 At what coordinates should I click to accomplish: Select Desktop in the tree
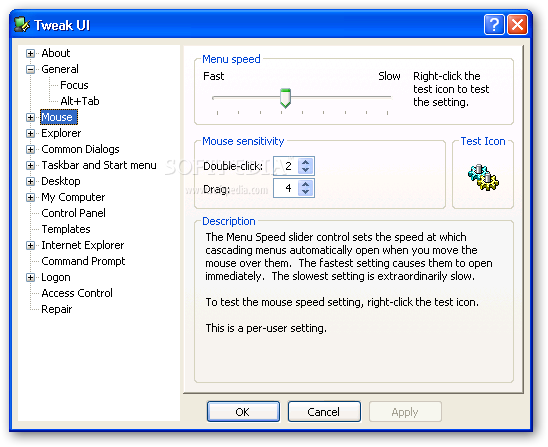(x=61, y=181)
